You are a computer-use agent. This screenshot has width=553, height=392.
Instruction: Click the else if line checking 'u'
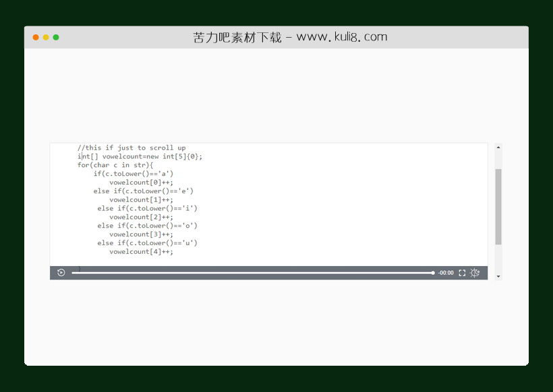tap(147, 242)
